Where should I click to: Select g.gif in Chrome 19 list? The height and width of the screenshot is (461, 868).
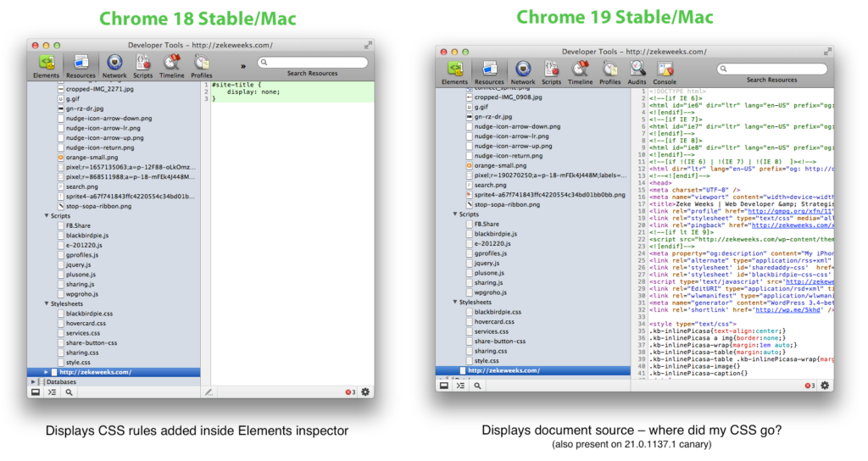(x=481, y=107)
